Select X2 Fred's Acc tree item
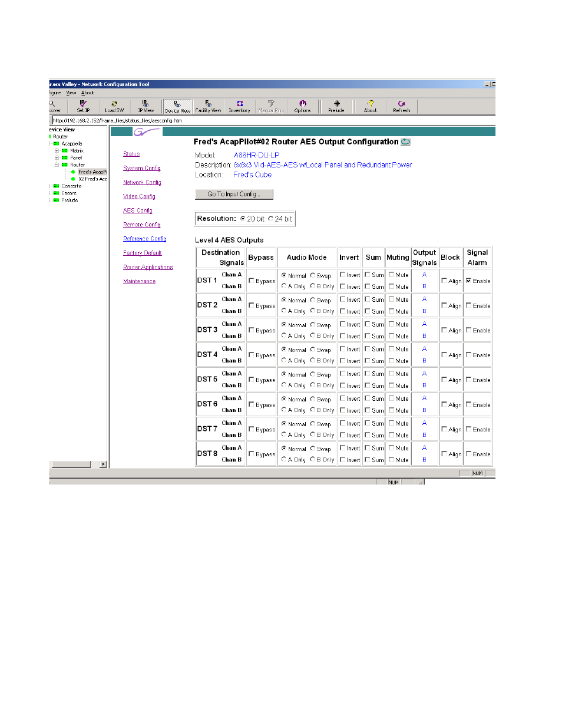Screen dimensions: 562x728 92,179
